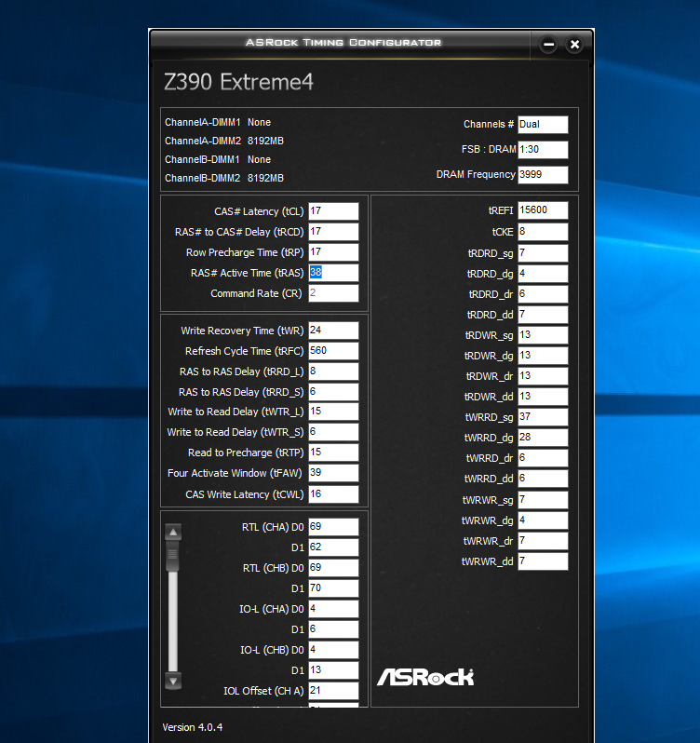700x743 pixels.
Task: Select the tWRWR_sg field
Action: pos(543,500)
